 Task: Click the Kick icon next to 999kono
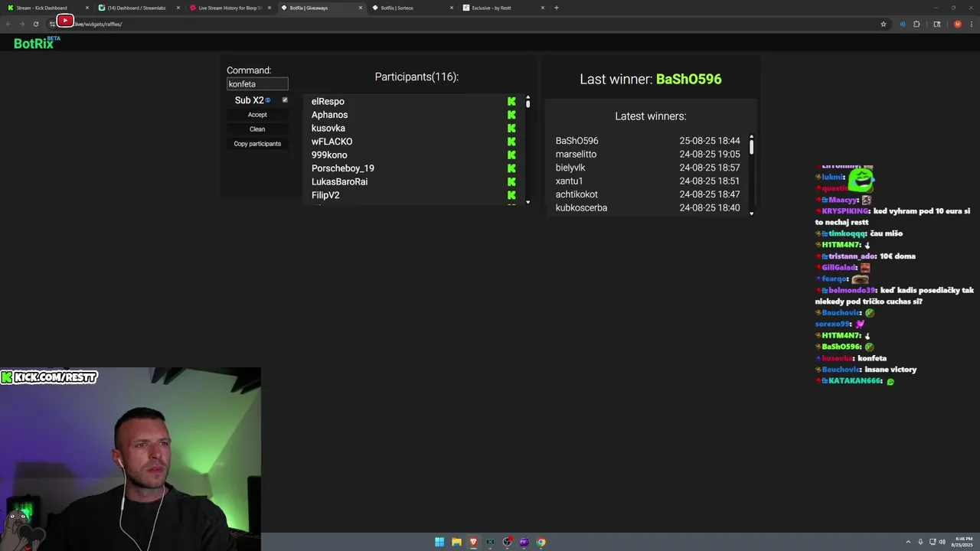pos(511,155)
